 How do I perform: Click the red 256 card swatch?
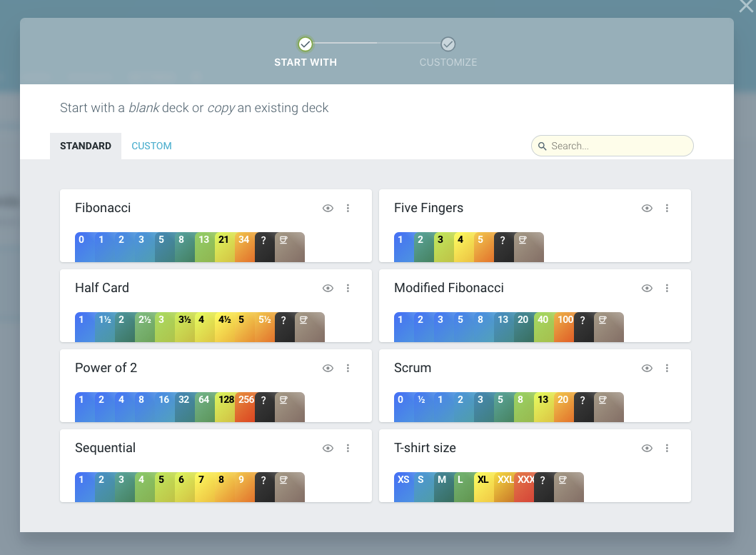coord(246,407)
